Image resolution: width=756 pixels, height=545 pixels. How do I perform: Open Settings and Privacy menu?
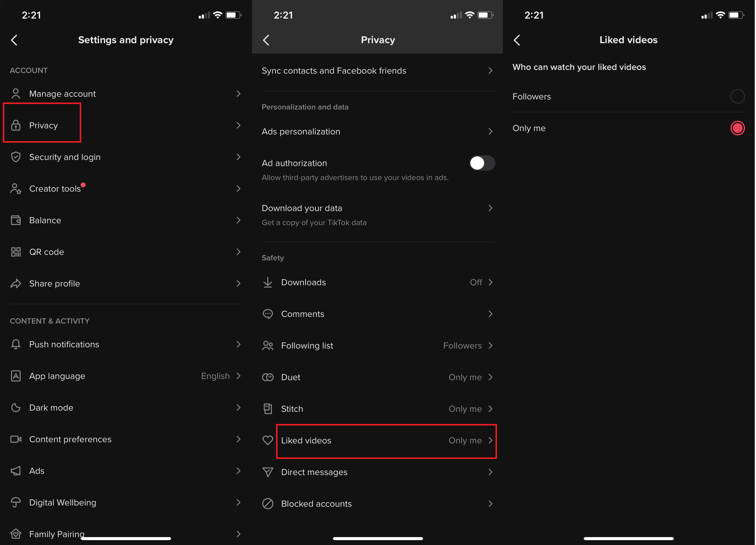click(125, 39)
